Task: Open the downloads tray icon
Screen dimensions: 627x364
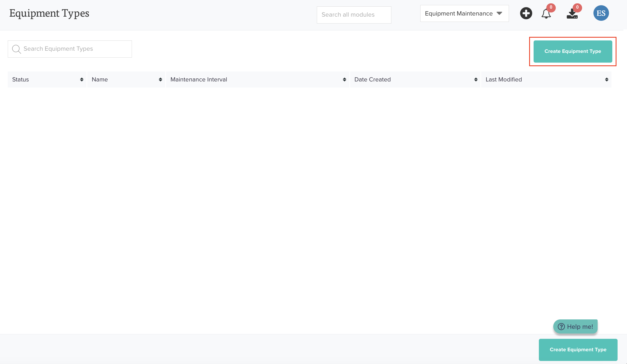Action: (572, 14)
